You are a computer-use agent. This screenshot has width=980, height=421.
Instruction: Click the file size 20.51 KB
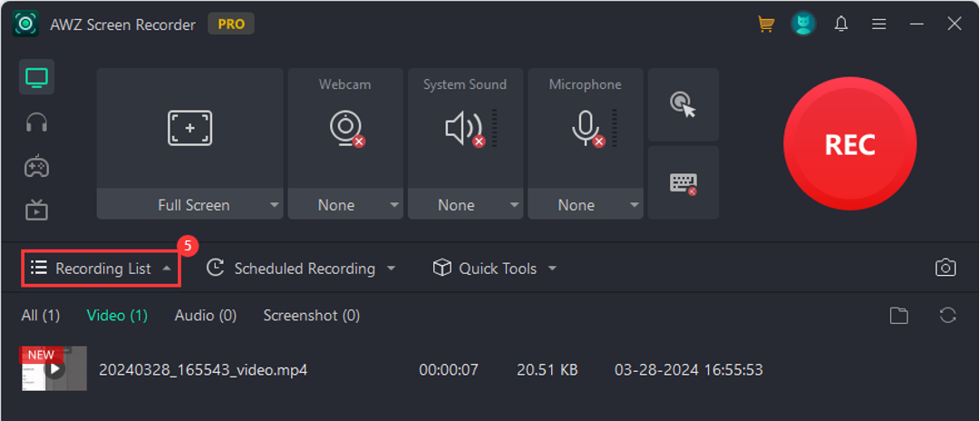(548, 369)
